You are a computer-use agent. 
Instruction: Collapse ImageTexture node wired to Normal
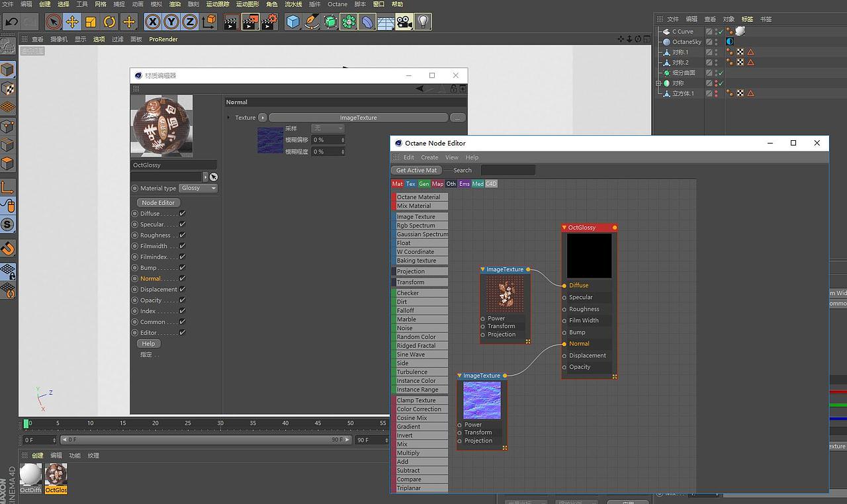(x=460, y=376)
